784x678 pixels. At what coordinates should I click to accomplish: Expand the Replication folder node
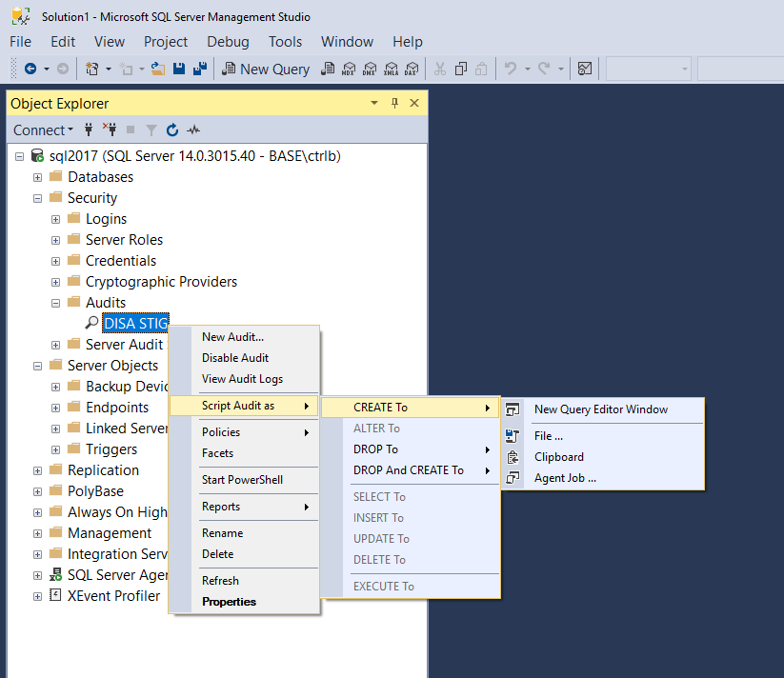(37, 470)
